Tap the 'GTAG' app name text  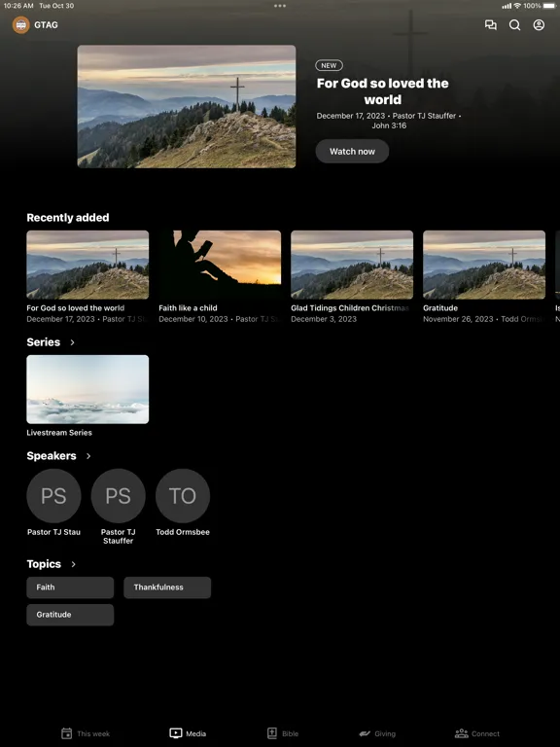coord(47,24)
